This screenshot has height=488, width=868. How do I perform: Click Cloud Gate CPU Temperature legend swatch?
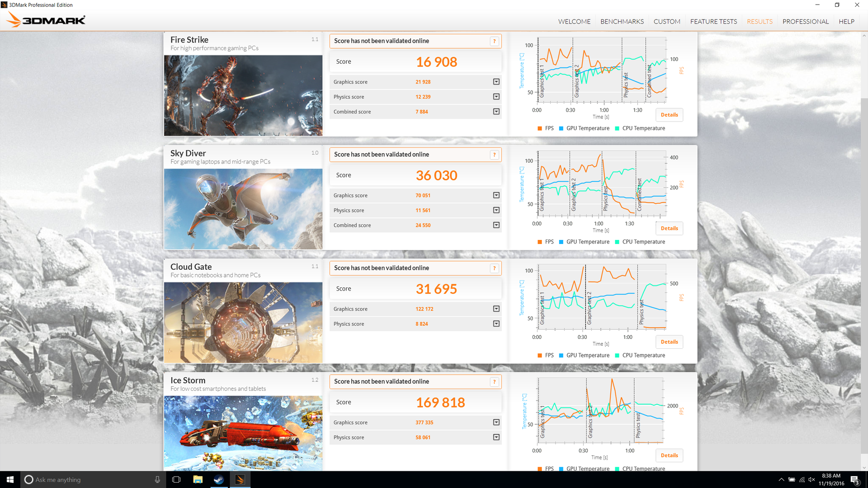pyautogui.click(x=617, y=356)
